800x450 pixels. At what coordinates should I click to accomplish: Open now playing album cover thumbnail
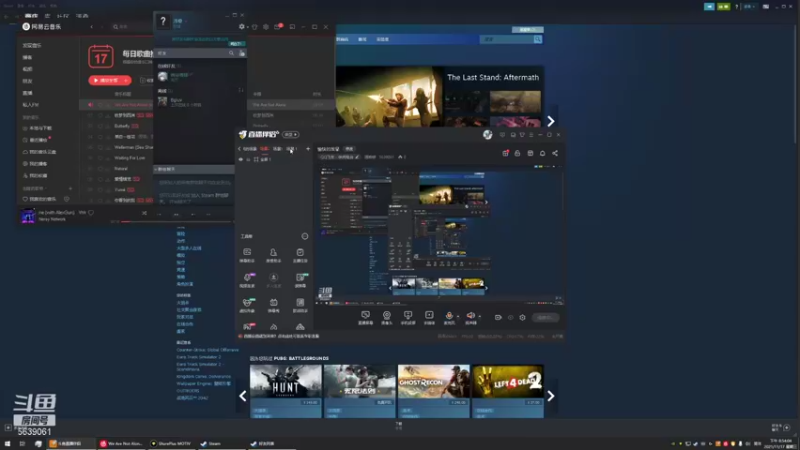28,216
